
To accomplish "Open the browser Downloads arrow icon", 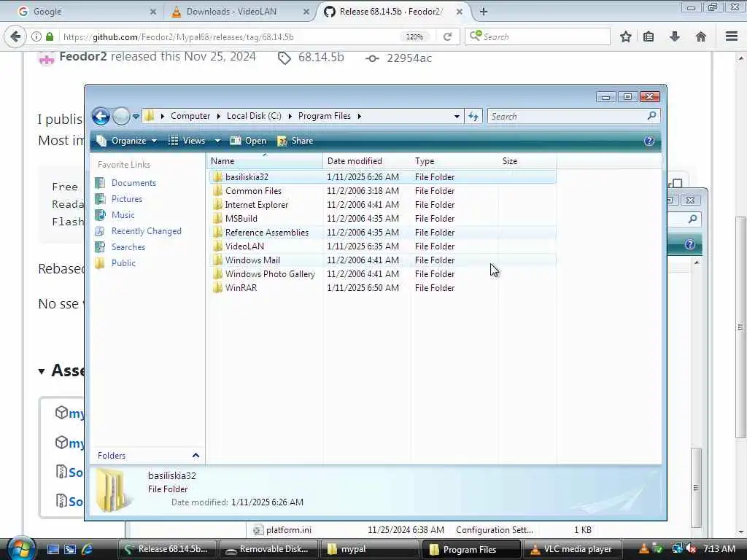I will 675,36.
